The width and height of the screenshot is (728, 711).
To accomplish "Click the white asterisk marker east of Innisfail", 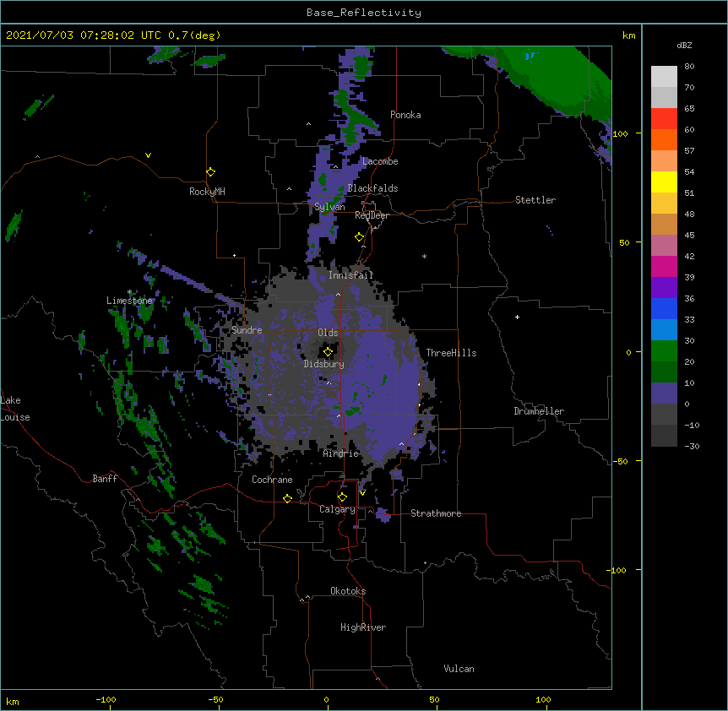I will pos(424,256).
